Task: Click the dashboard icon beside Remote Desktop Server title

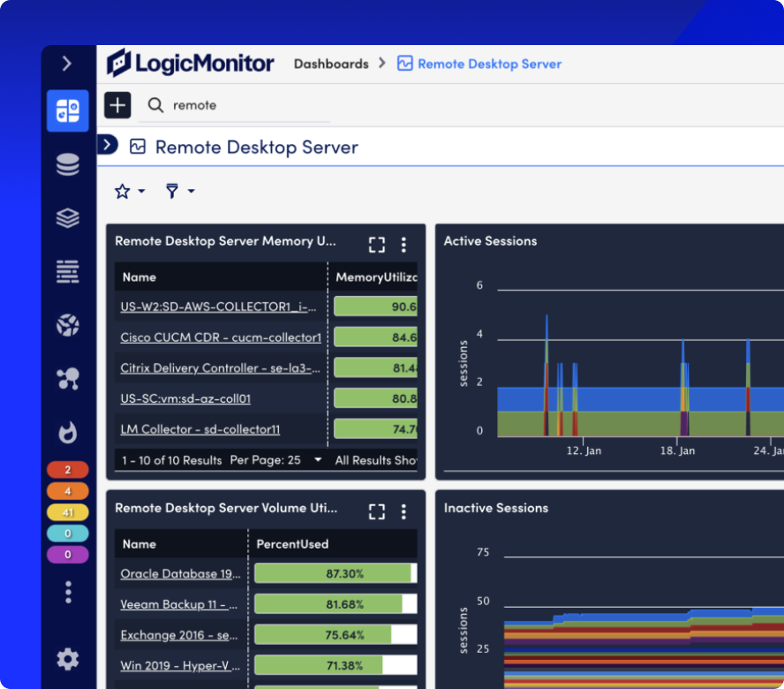Action: coord(138,147)
